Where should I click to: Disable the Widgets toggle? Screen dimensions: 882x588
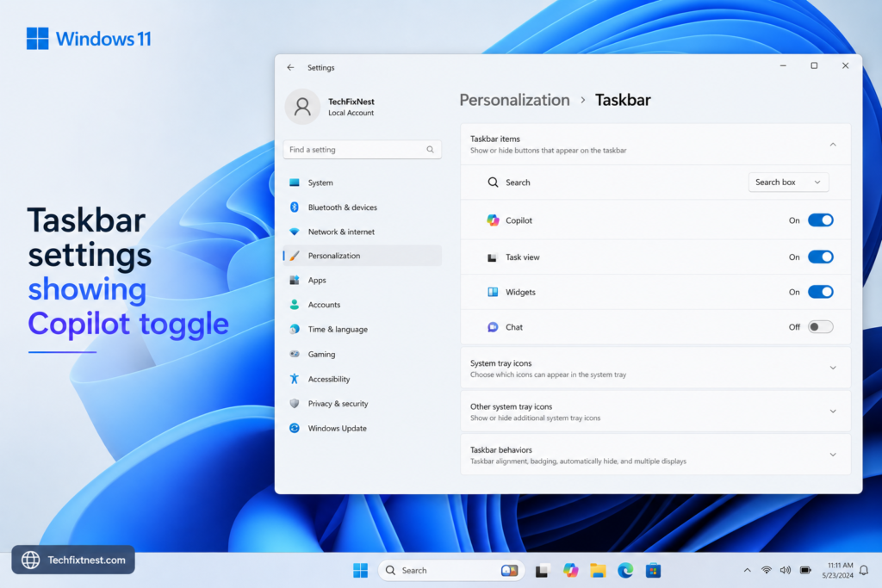(821, 293)
